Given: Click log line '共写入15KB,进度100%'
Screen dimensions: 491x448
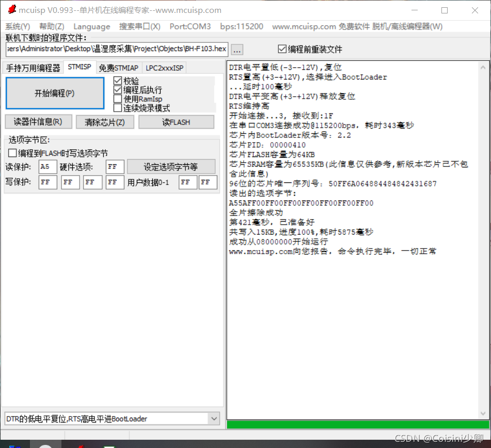Looking at the screenshot, I should 301,232.
